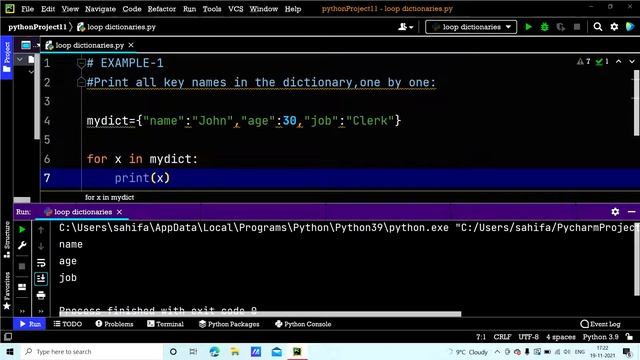Open the Refactor menu
Screen dimensions: 640x360
pyautogui.click(x=162, y=9)
